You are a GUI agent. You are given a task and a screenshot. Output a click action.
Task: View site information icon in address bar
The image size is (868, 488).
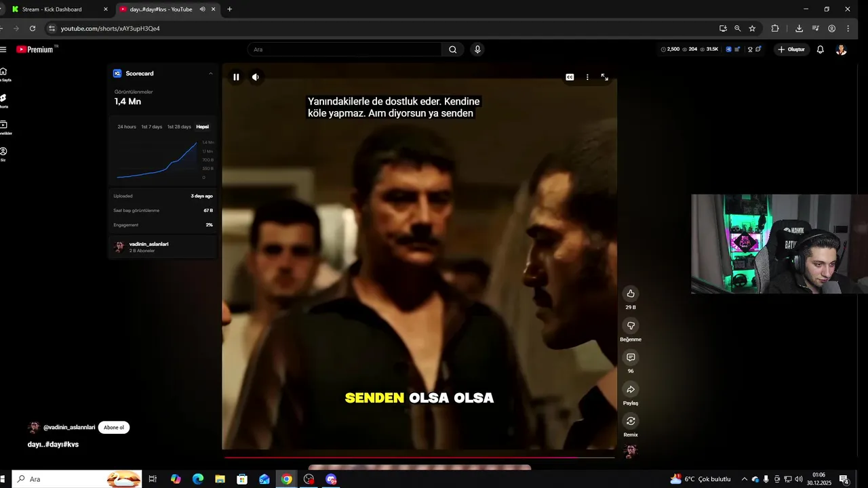[x=51, y=28]
